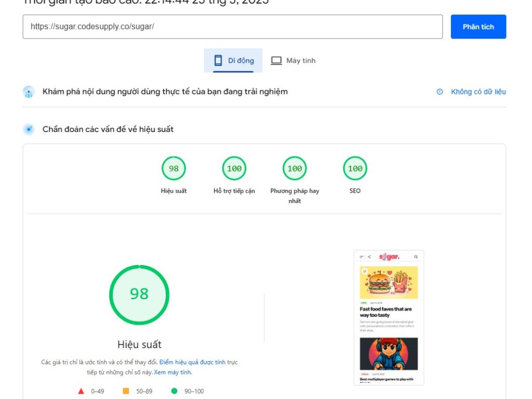Click the red triangle 0-49 legend marker
The height and width of the screenshot is (399, 532).
tap(81, 391)
